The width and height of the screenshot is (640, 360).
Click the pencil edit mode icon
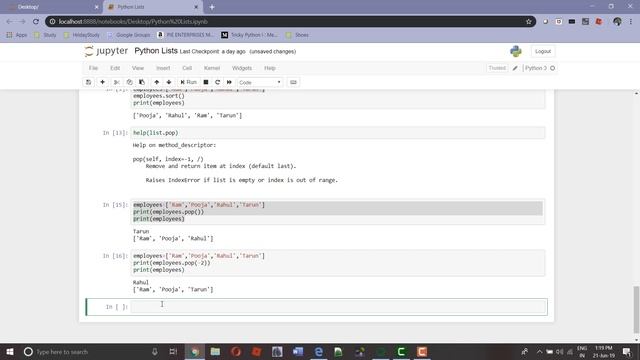point(515,68)
